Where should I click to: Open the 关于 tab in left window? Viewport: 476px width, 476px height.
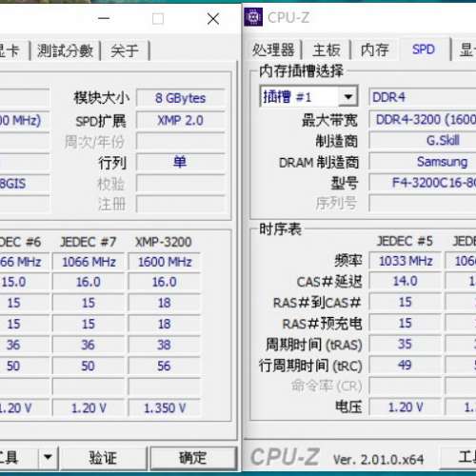pos(125,50)
